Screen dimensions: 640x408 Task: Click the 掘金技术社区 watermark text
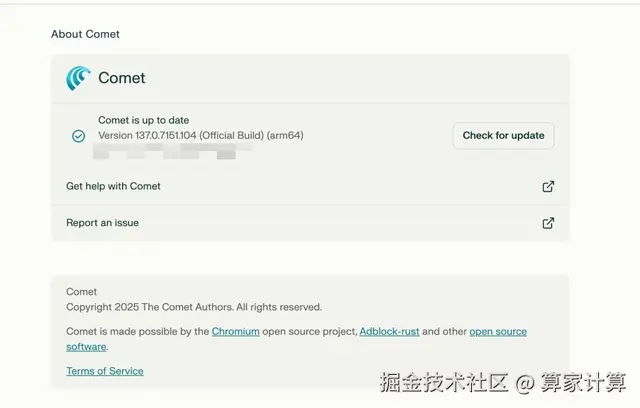click(x=444, y=383)
